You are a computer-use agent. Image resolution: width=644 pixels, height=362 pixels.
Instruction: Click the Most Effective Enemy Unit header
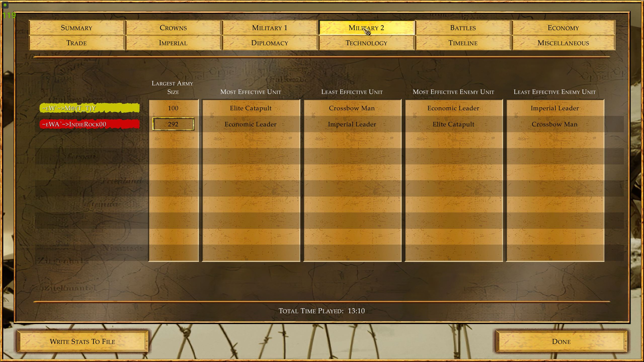[453, 92]
